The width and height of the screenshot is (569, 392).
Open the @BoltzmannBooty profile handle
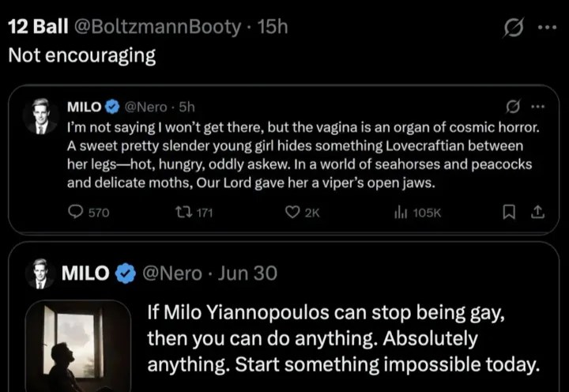(157, 27)
